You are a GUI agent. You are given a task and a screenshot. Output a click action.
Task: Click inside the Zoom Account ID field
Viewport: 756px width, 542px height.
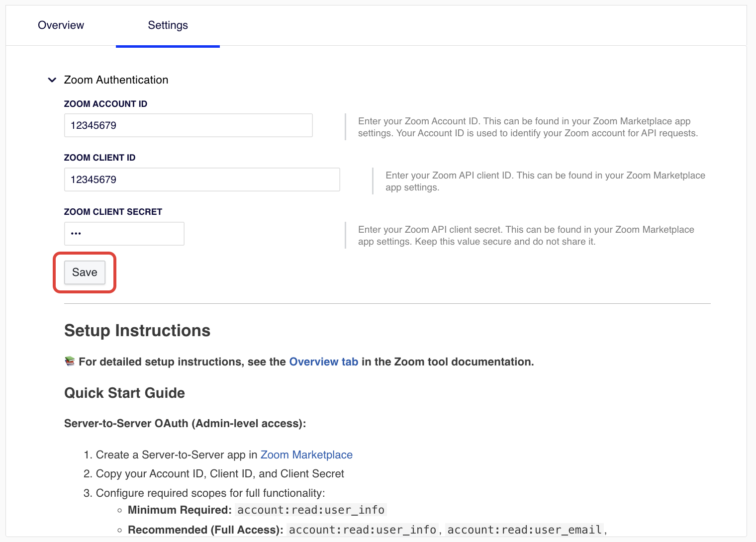pyautogui.click(x=188, y=125)
